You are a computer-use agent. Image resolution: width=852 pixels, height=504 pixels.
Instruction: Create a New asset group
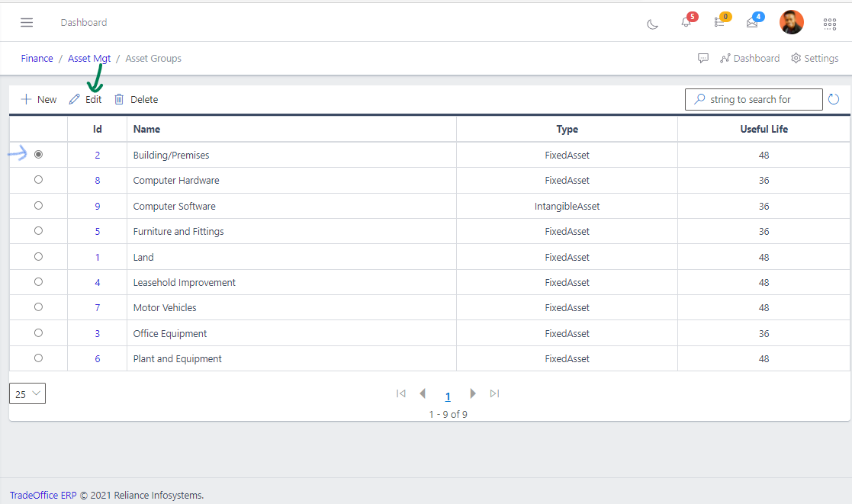(x=38, y=99)
